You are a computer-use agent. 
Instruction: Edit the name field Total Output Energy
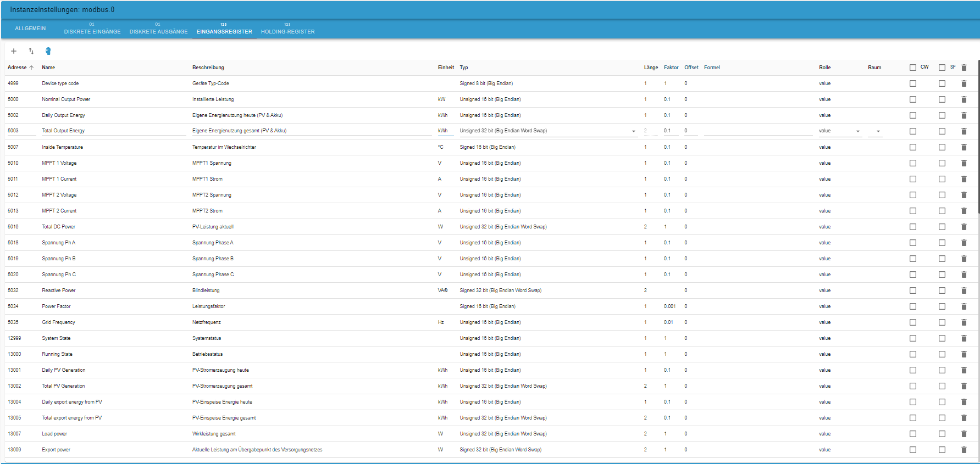pos(114,131)
